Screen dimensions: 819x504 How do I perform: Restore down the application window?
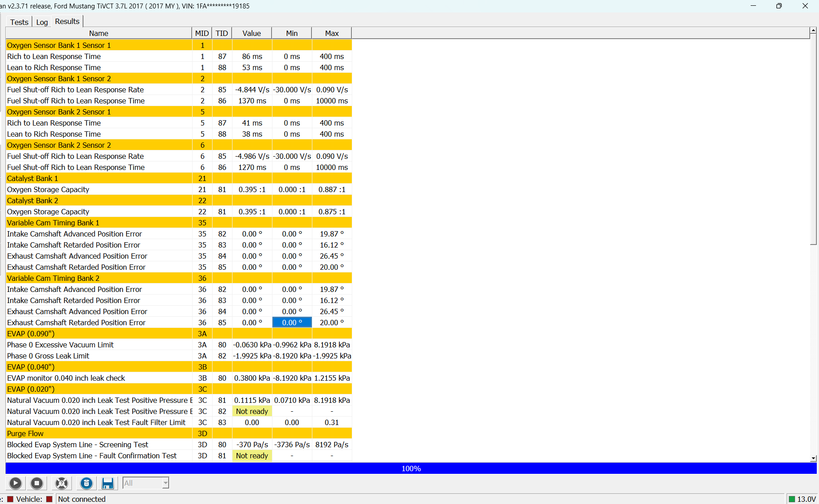[x=779, y=6]
